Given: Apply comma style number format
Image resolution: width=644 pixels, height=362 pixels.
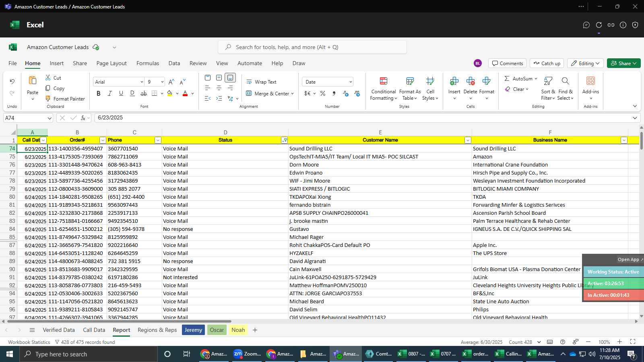Looking at the screenshot, I should click(334, 93).
